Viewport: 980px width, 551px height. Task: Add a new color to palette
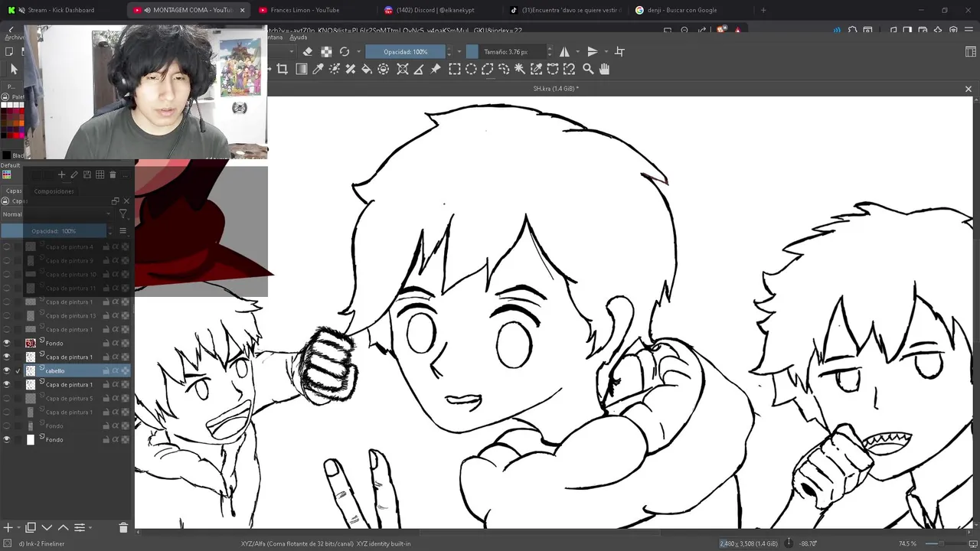[61, 174]
